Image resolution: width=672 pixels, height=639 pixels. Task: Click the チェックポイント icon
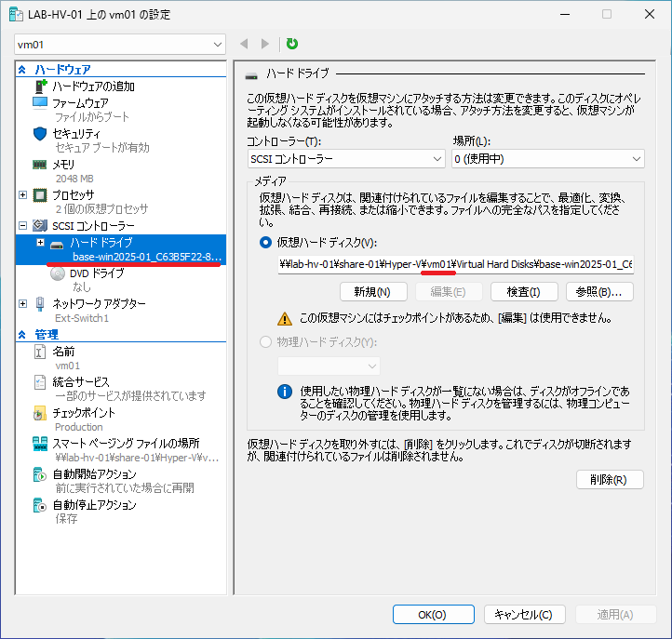coord(40,413)
